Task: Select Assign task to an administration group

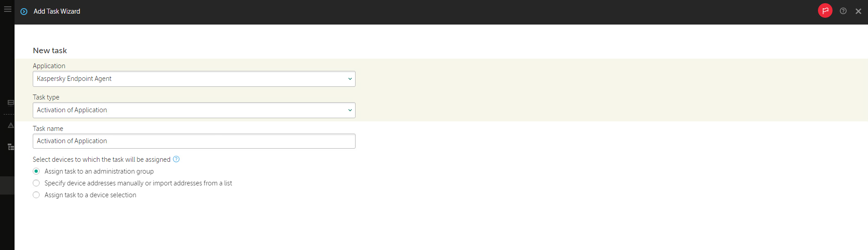Action: pos(36,171)
